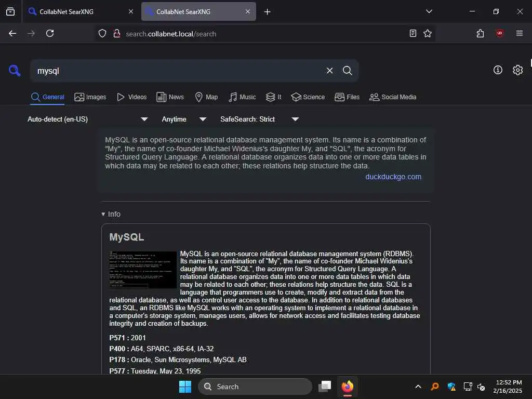Click the taskbar Search box

(255, 387)
